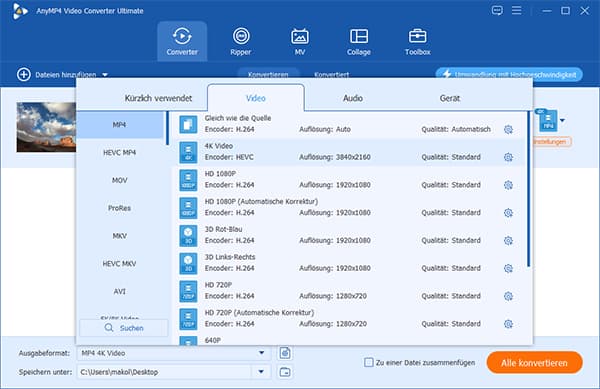Open the Toolbox module

pyautogui.click(x=417, y=41)
